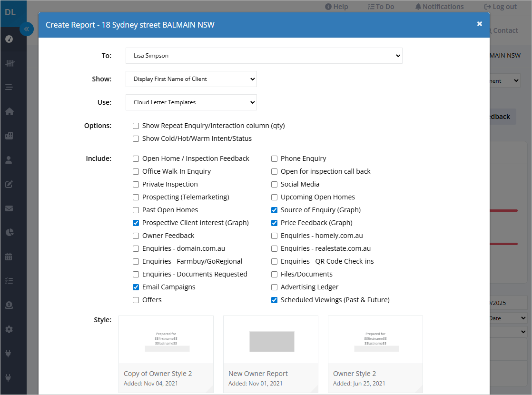Image resolution: width=532 pixels, height=395 pixels.
Task: Open the person contacts icon in sidebar
Action: pos(9,160)
